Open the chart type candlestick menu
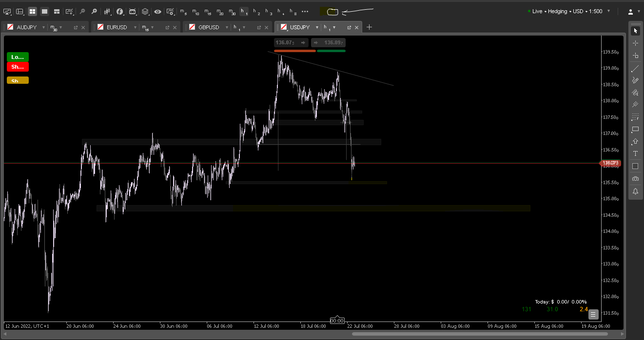 coord(107,11)
